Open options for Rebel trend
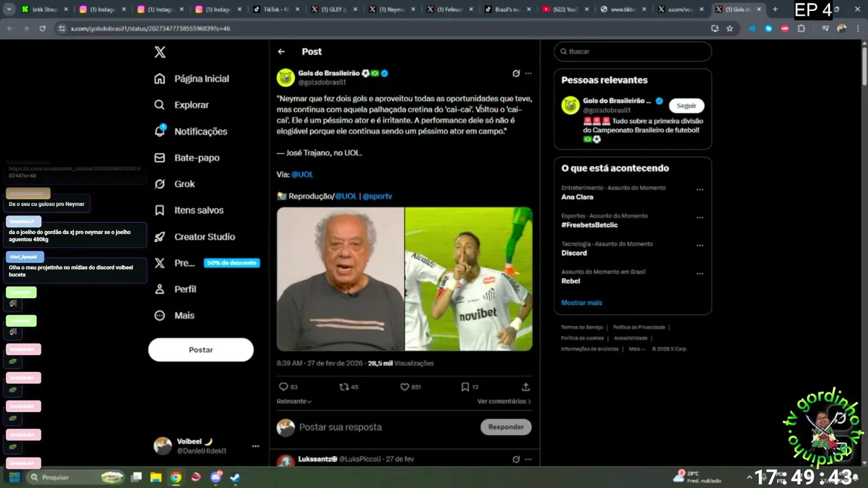The image size is (868, 488). coord(700,273)
